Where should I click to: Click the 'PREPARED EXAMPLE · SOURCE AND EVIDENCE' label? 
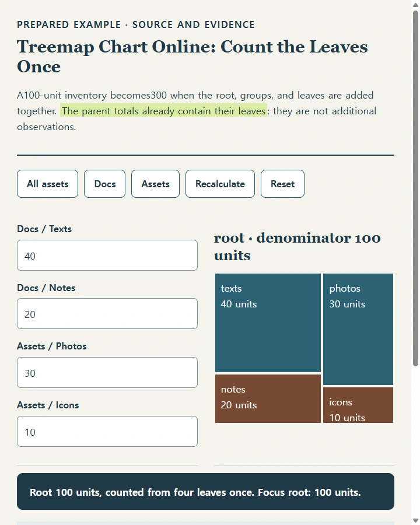pyautogui.click(x=136, y=24)
